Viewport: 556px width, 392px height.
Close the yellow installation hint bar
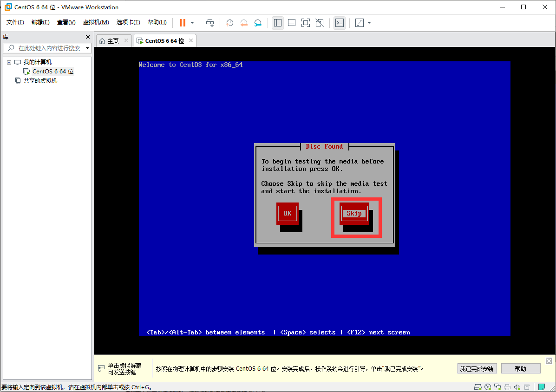tap(549, 361)
